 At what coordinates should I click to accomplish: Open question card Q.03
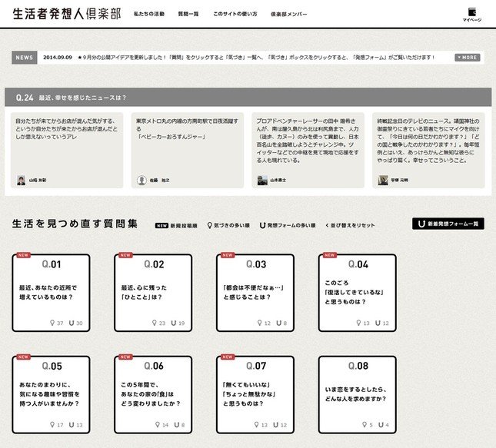[255, 293]
